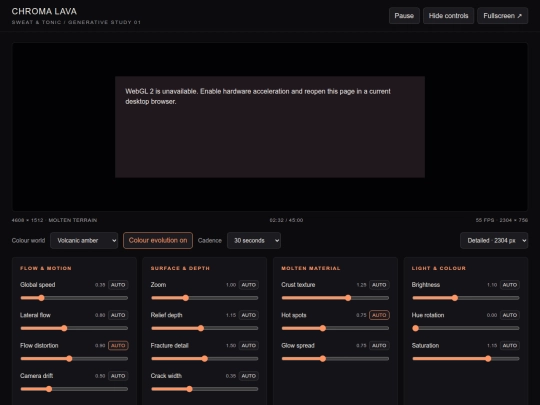Click the 55 FPS status readout

click(x=502, y=220)
